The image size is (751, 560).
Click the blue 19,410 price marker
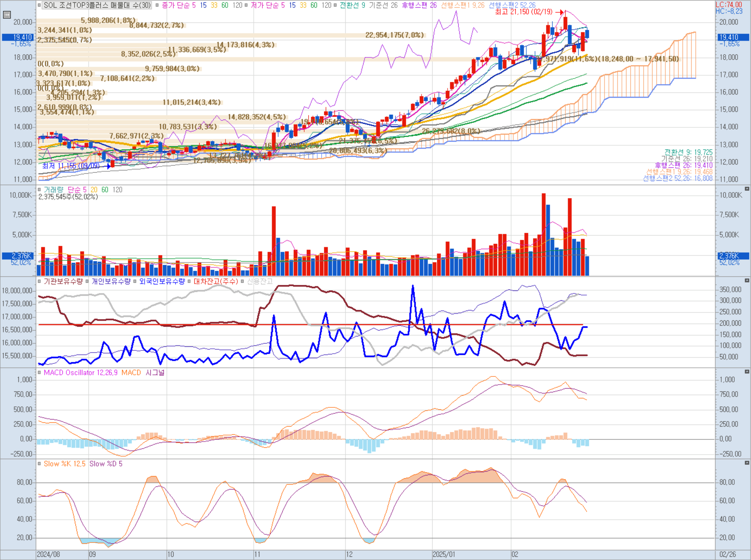pyautogui.click(x=18, y=37)
